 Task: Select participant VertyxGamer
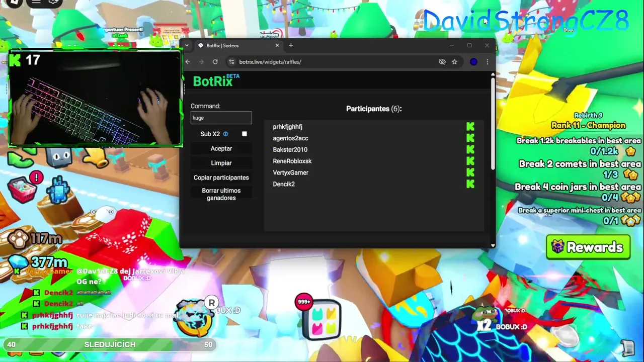(291, 172)
